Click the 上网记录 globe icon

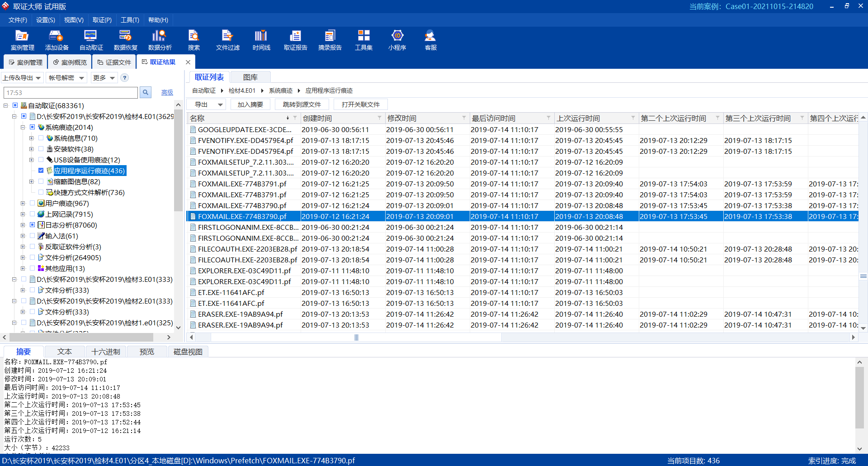pyautogui.click(x=41, y=214)
